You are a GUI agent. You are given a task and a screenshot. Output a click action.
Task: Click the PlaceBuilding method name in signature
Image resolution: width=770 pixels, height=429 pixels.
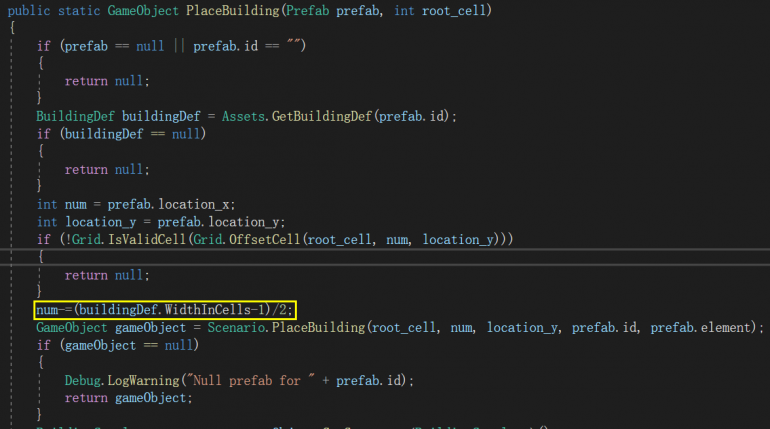pyautogui.click(x=233, y=10)
